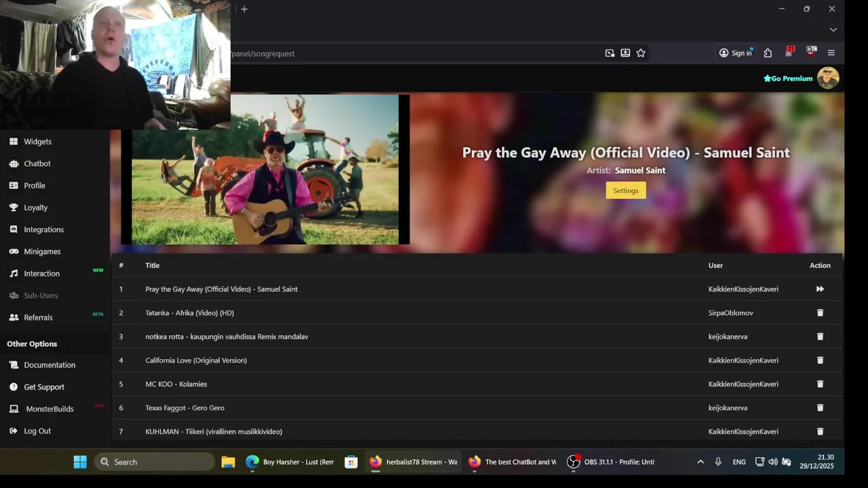
Task: Switch to OBS 31.1.1 window
Action: click(611, 462)
